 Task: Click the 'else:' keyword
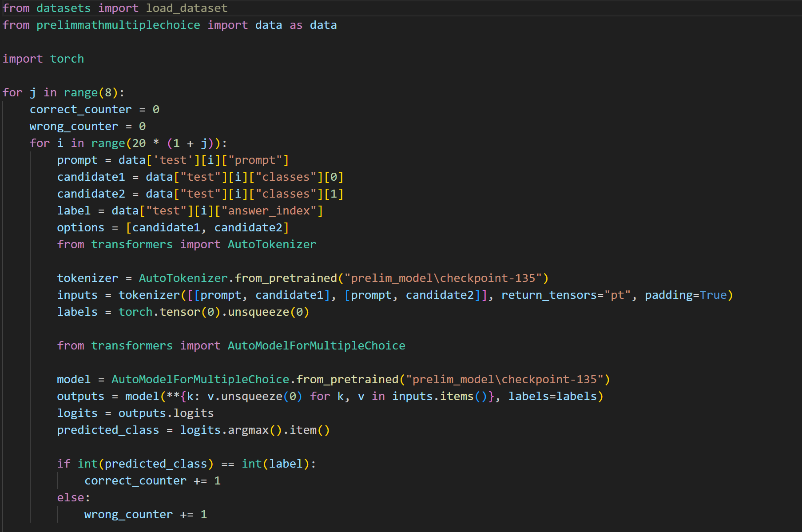coord(74,497)
